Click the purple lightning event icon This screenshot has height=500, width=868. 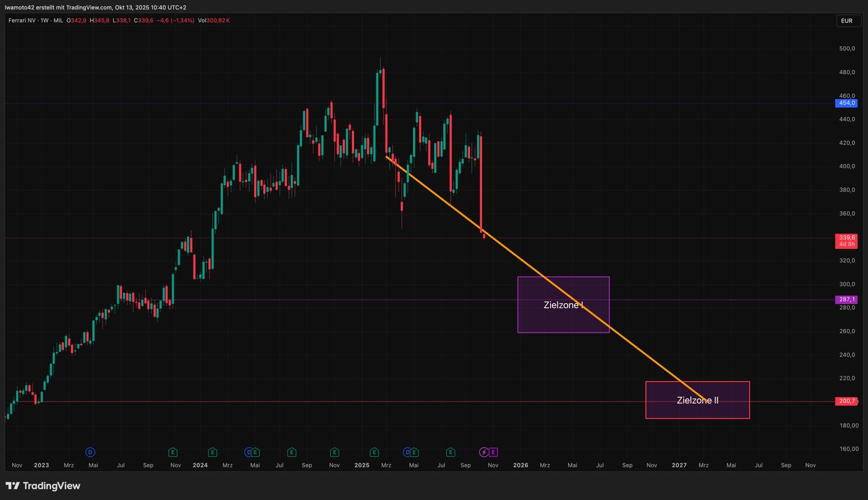pos(484,452)
